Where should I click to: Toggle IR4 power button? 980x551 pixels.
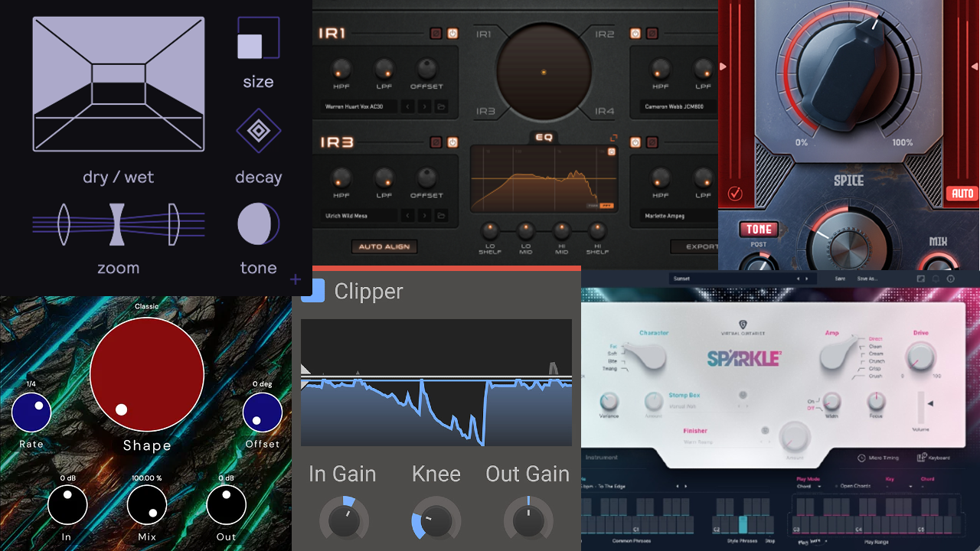(635, 142)
